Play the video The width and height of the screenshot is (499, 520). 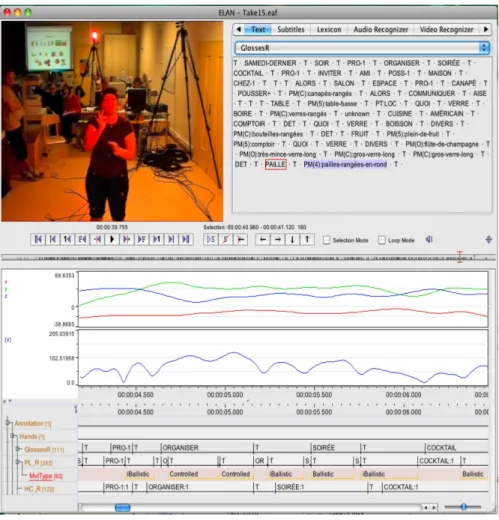112,239
